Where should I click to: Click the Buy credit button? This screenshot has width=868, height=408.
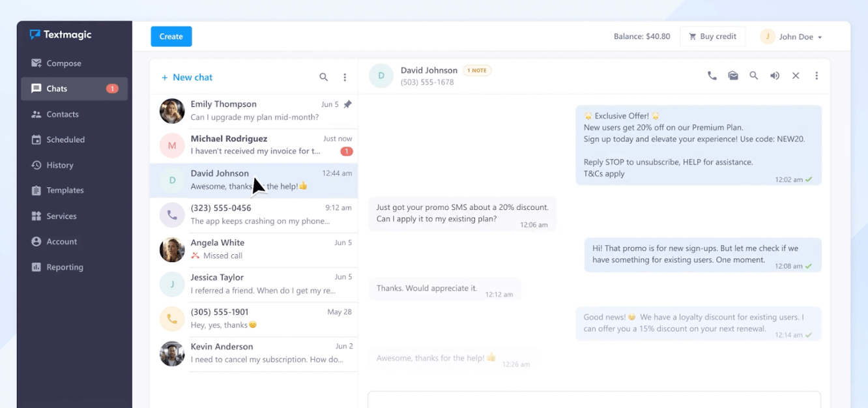tap(712, 36)
